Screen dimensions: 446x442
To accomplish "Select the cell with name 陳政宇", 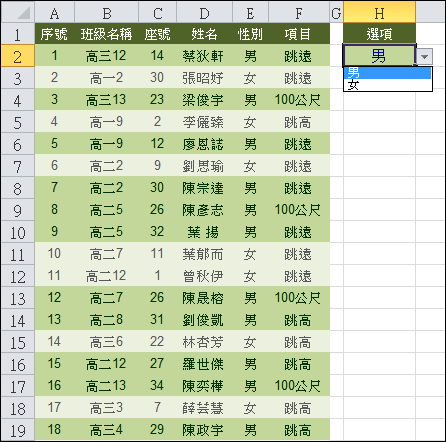I will pyautogui.click(x=204, y=430).
